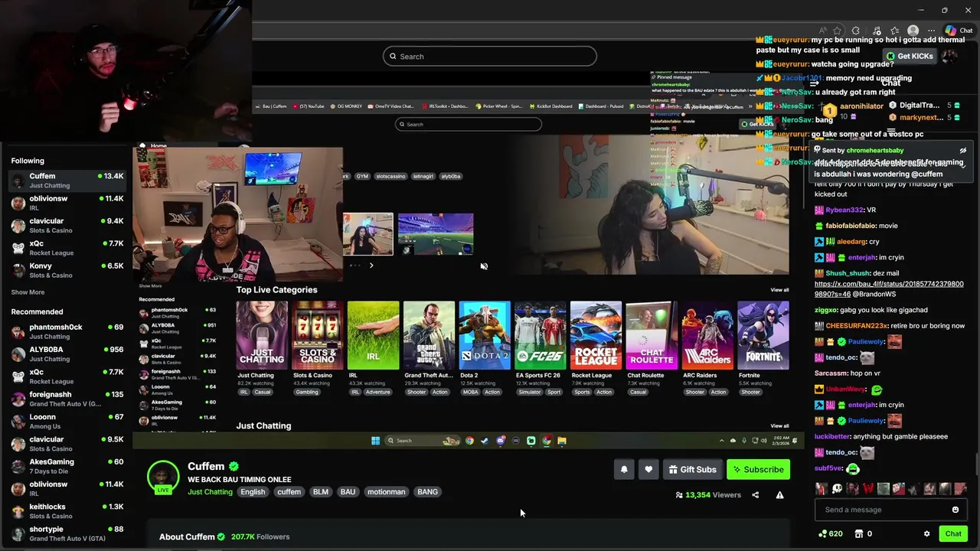
Task: Focus the Send a message field
Action: tap(890, 510)
